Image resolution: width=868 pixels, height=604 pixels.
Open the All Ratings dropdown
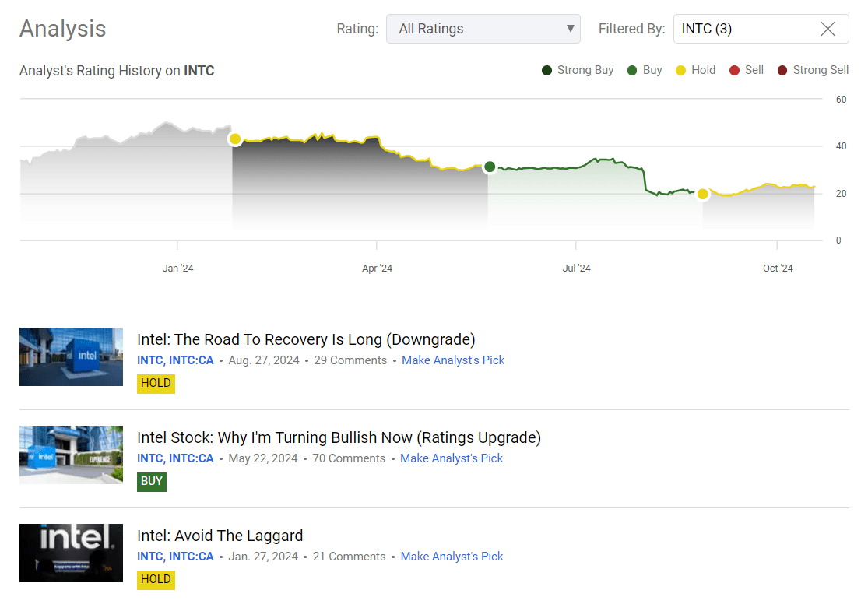point(483,29)
